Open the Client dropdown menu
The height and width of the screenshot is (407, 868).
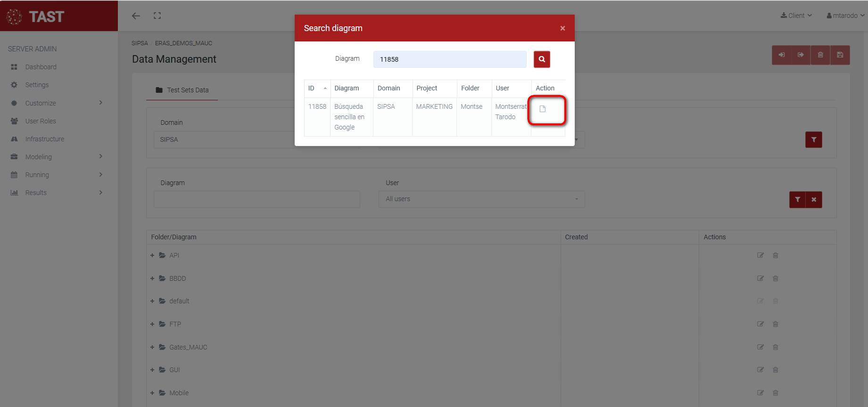(796, 16)
